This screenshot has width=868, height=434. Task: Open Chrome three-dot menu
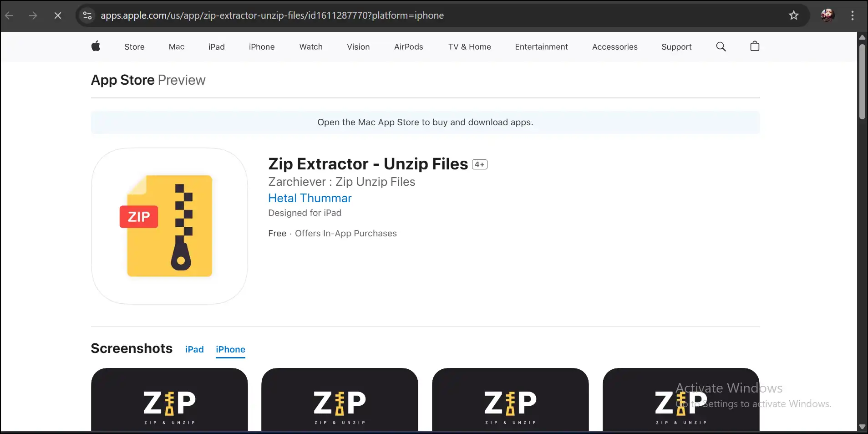tap(853, 15)
